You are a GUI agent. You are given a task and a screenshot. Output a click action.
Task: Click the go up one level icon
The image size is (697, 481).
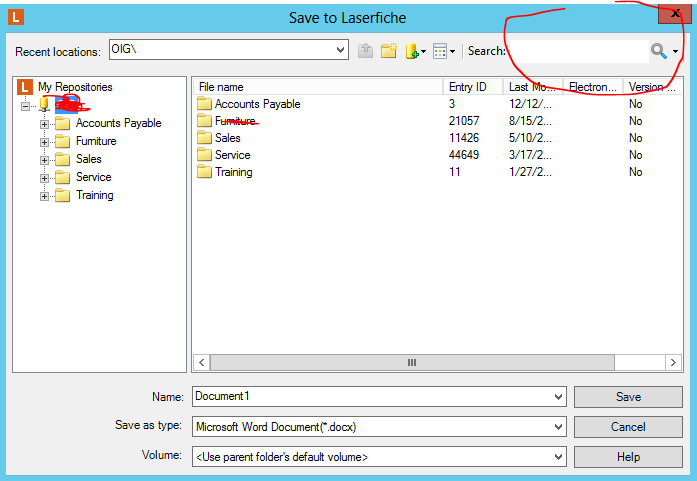(x=365, y=51)
